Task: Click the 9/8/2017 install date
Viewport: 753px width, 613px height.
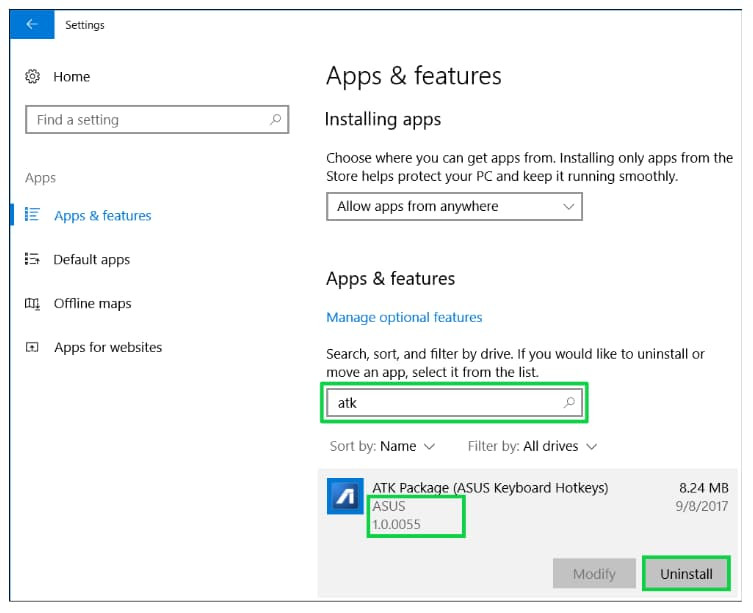Action: click(702, 506)
